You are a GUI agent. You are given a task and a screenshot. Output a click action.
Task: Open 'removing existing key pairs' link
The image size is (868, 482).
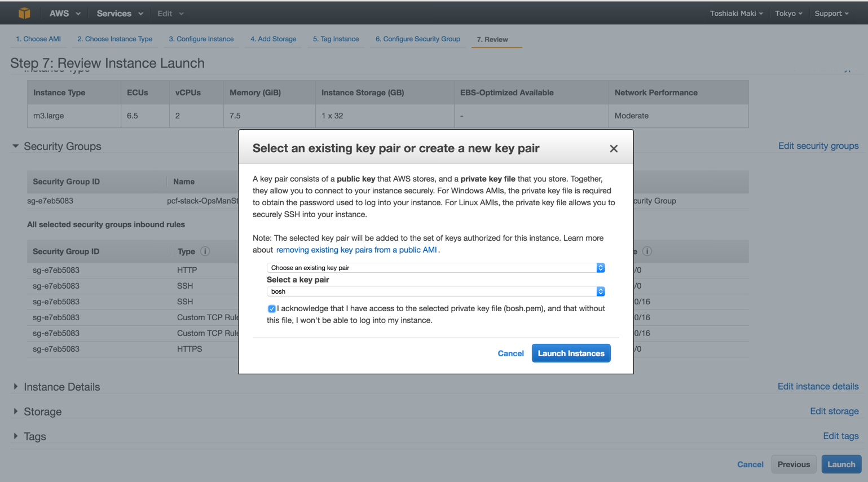tap(356, 250)
